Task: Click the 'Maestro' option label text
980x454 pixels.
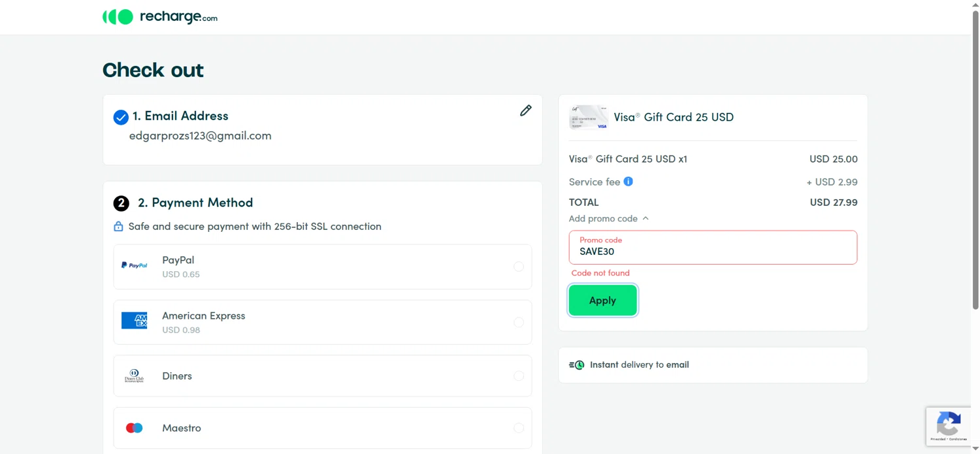Action: point(182,429)
